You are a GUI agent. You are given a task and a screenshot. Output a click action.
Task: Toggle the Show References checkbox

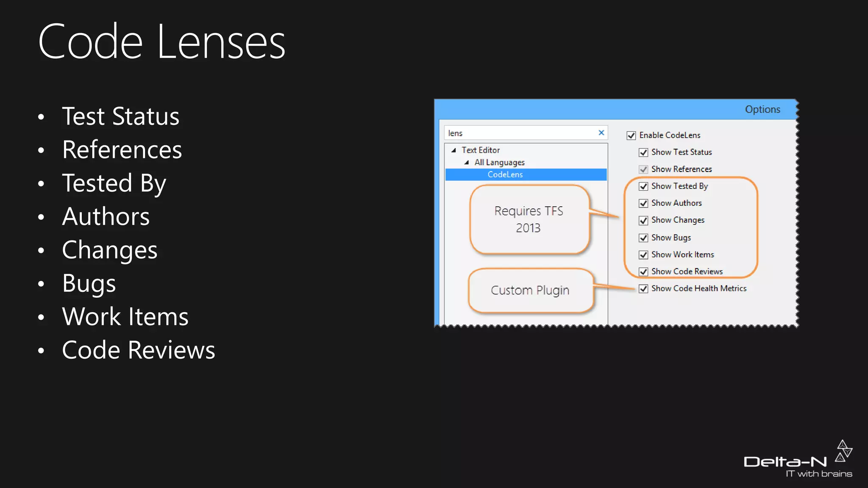point(643,169)
